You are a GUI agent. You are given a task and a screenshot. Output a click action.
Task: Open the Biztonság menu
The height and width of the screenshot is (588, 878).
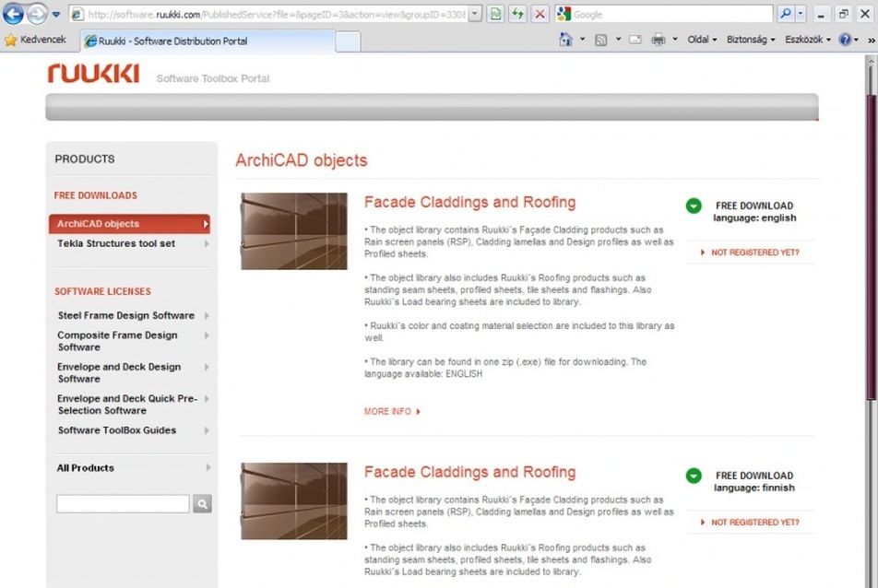click(x=751, y=40)
